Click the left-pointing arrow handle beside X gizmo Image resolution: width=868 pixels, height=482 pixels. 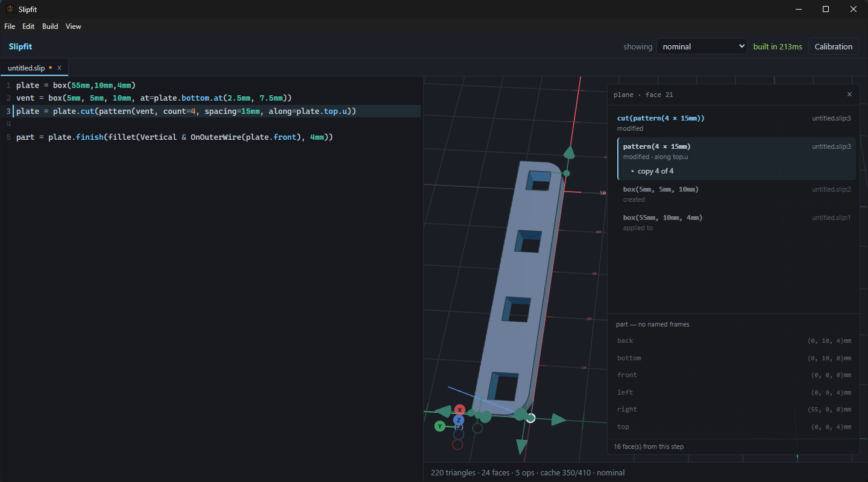pyautogui.click(x=443, y=412)
